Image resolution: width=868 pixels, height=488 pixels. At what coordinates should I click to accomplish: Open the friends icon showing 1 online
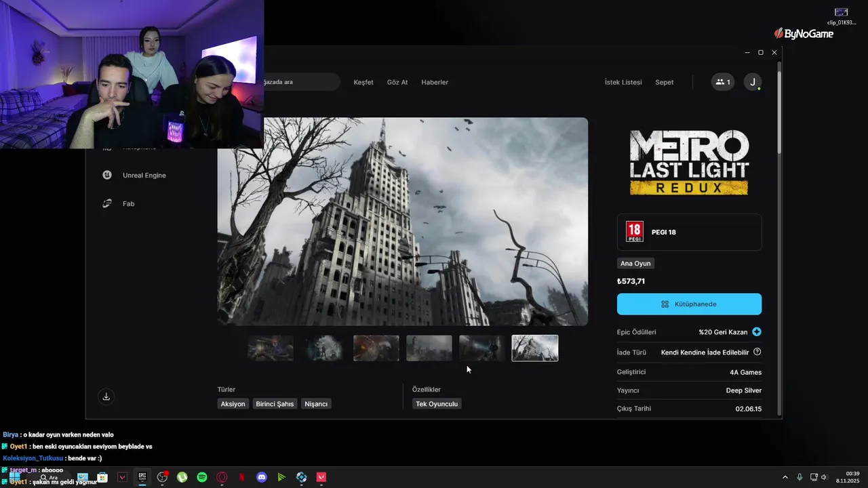723,82
